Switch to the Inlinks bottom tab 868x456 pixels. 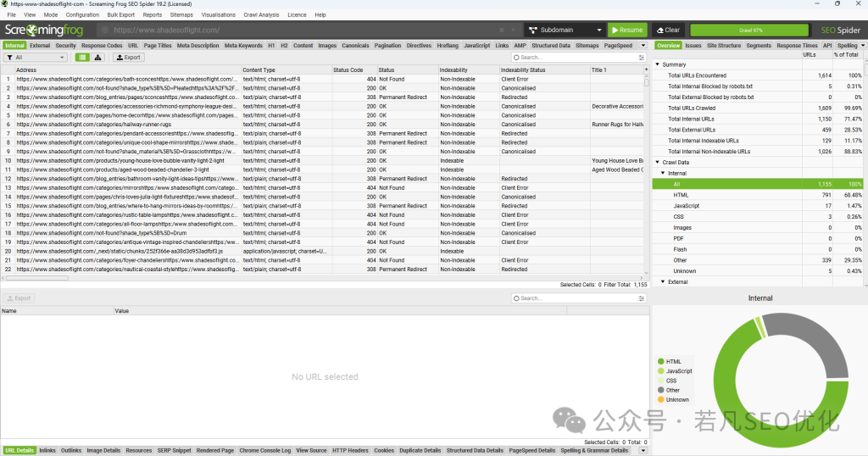(47, 450)
